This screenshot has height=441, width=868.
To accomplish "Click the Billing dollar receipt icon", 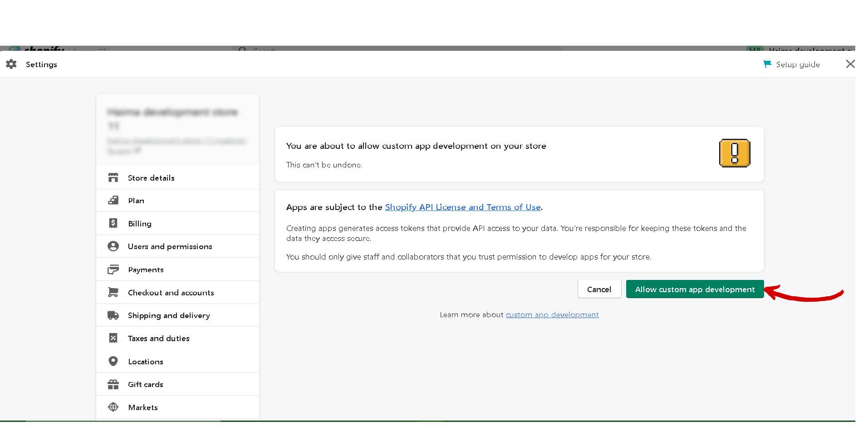I will tap(113, 224).
